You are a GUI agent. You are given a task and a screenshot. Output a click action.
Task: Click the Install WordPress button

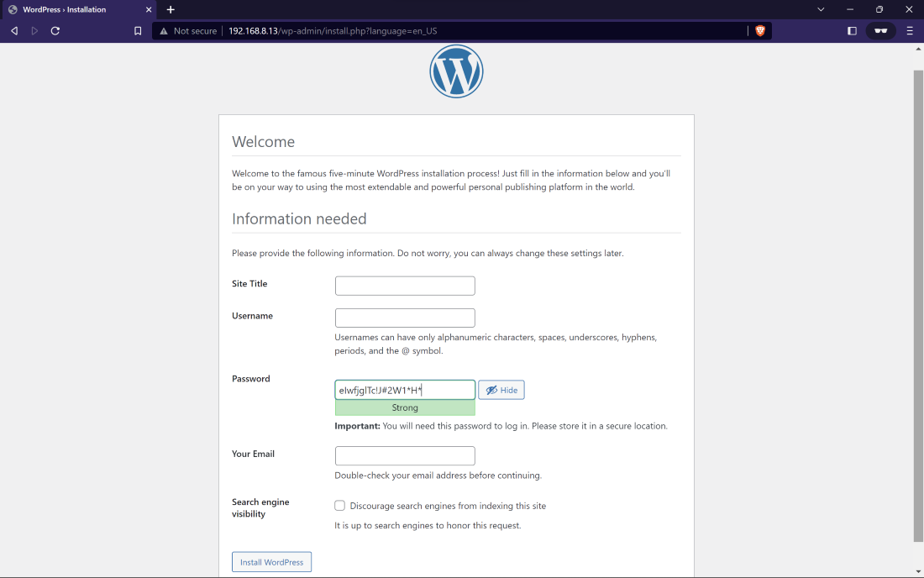point(271,562)
